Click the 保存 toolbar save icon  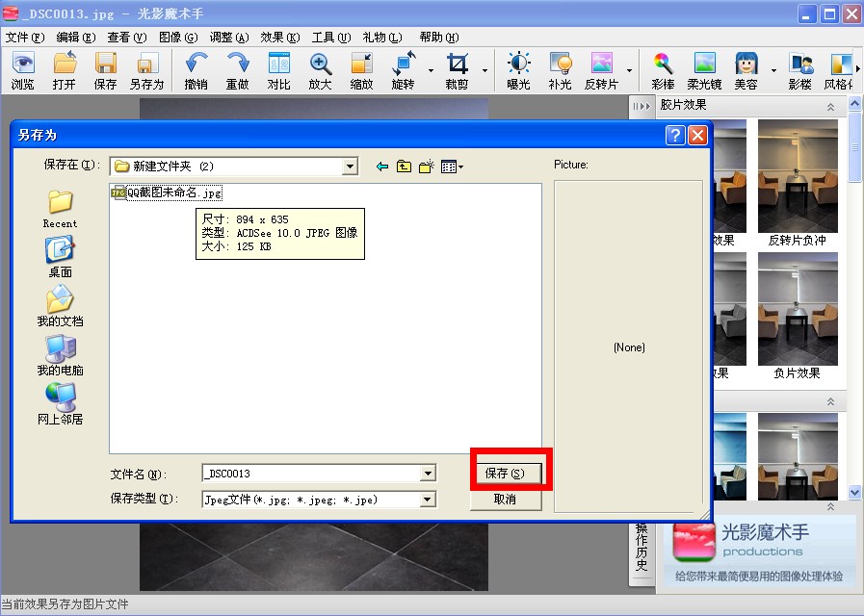coord(105,70)
